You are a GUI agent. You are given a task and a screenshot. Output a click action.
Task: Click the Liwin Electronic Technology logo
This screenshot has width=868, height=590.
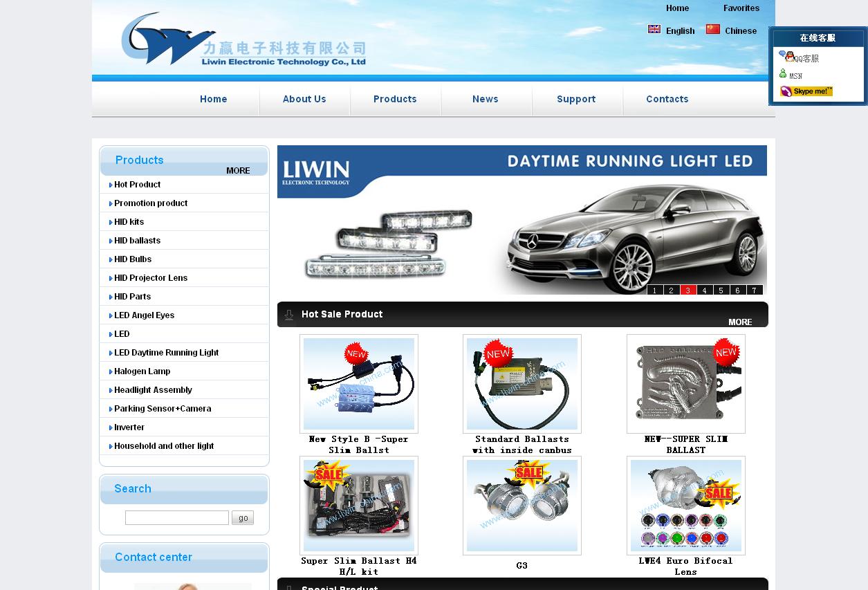click(243, 40)
